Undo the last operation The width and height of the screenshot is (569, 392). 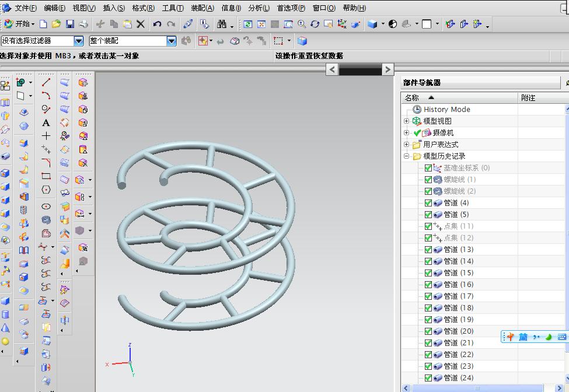point(157,24)
